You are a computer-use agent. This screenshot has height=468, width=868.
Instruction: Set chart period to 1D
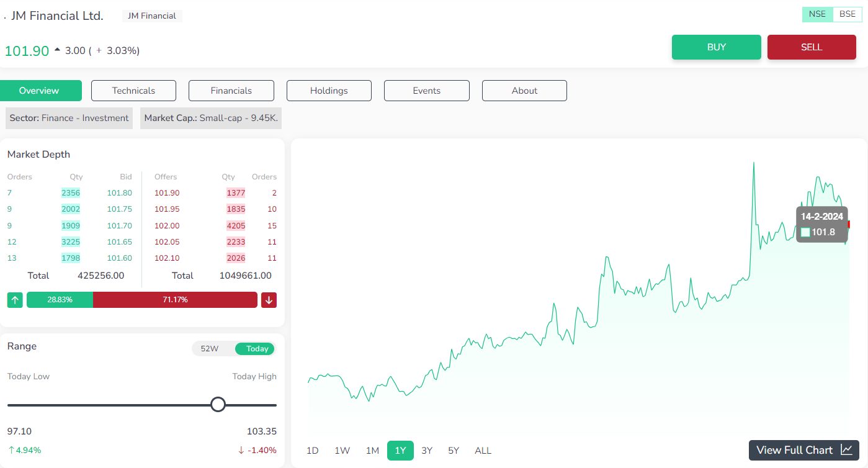pyautogui.click(x=313, y=451)
